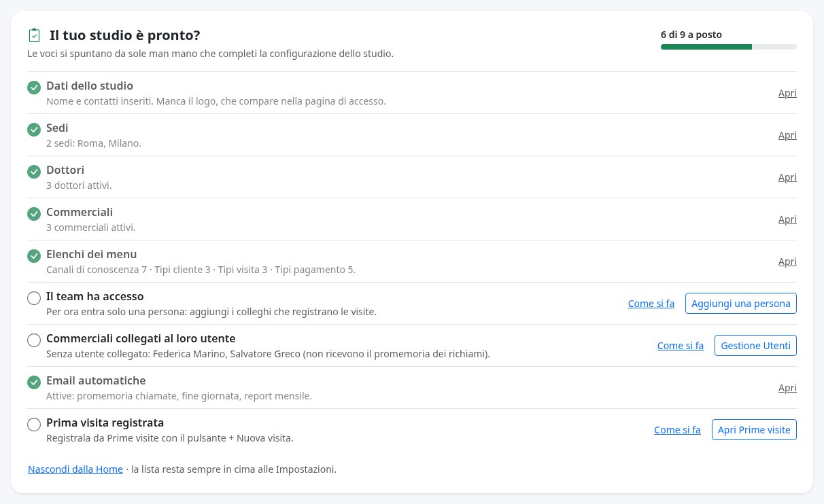824x504 pixels.
Task: Click empty circle for Commerciali collegati al loro utente
Action: pos(34,340)
